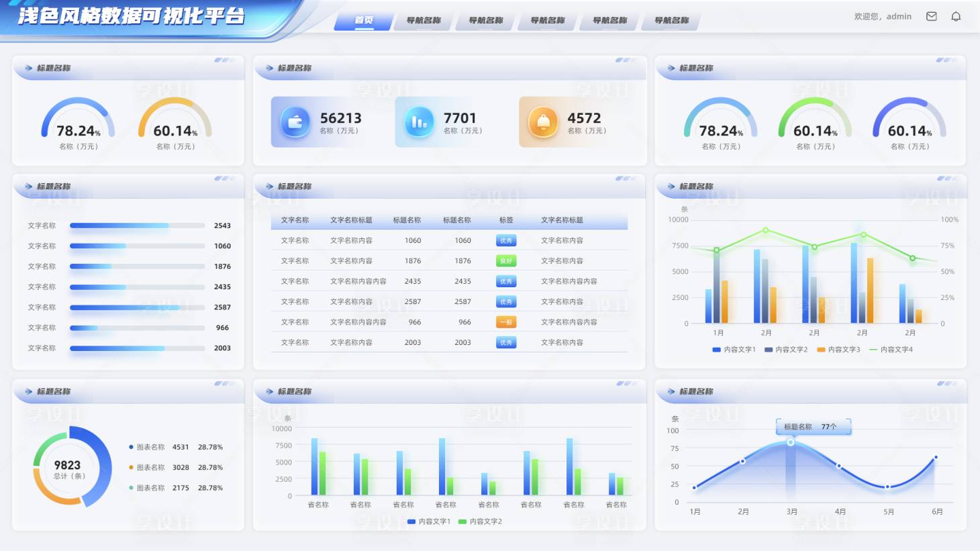Click the 优秀 tag in the 2003 table row

506,342
